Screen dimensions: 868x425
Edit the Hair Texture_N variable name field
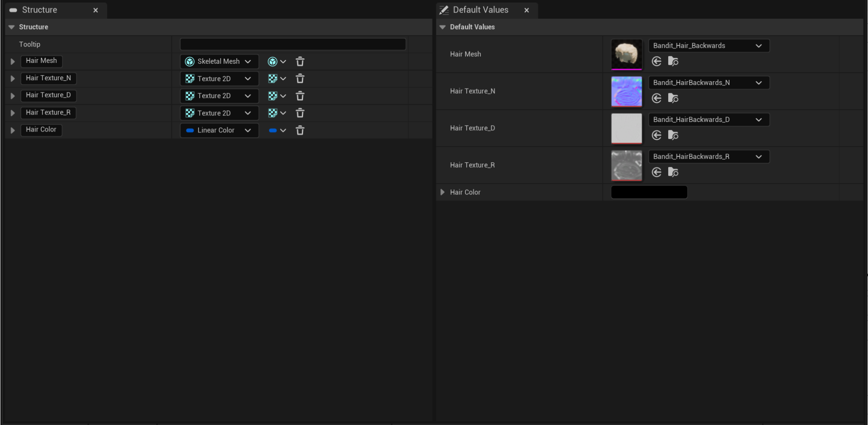48,78
